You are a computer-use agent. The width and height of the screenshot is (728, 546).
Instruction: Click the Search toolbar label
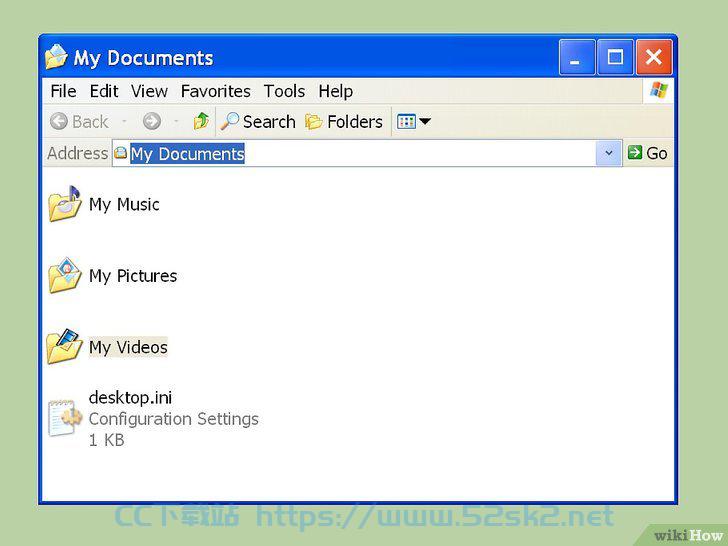coord(269,122)
